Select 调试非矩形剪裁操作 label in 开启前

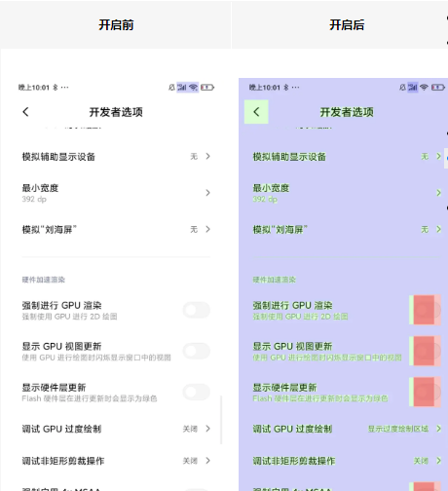click(63, 461)
